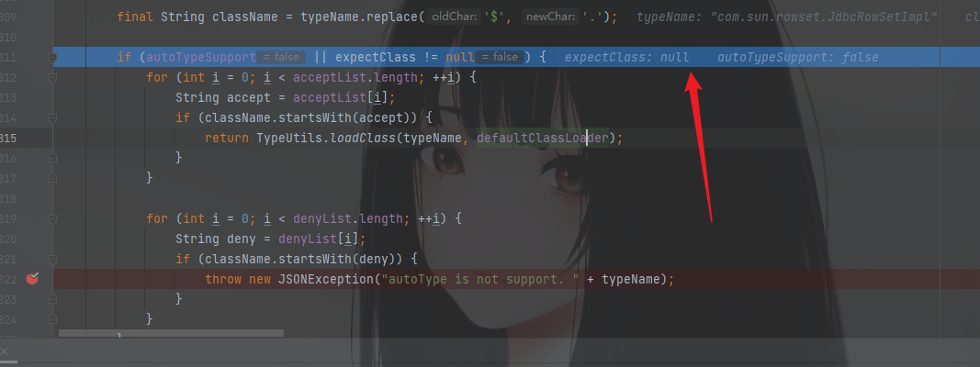Image resolution: width=980 pixels, height=367 pixels.
Task: Click the 'return' keyword before TypeUtils
Action: [x=227, y=138]
